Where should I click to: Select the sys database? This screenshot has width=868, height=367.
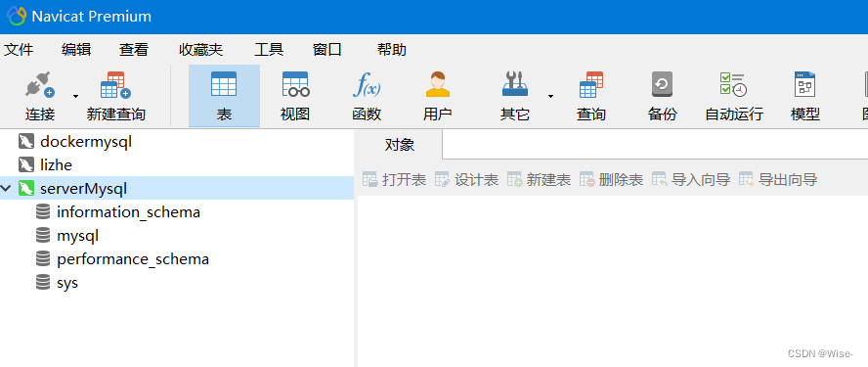[67, 283]
